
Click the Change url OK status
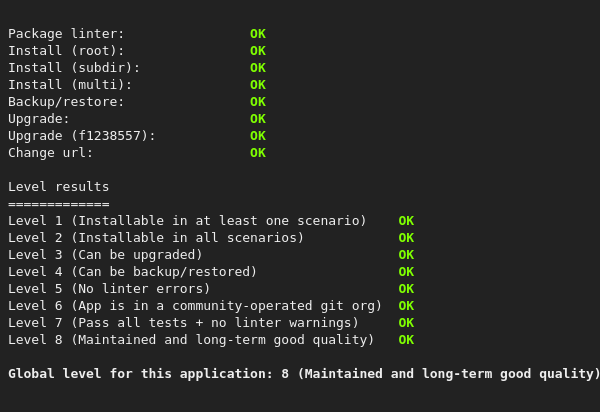point(258,153)
